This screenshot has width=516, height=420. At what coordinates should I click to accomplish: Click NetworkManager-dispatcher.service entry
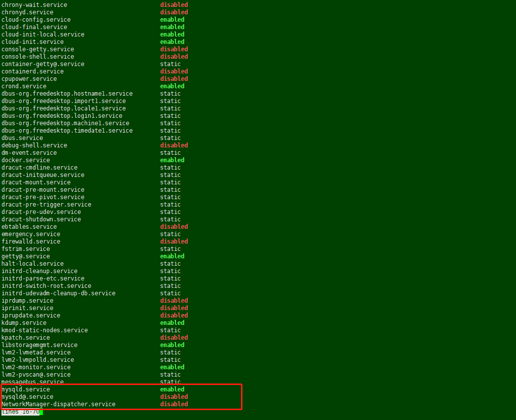[x=58, y=404]
